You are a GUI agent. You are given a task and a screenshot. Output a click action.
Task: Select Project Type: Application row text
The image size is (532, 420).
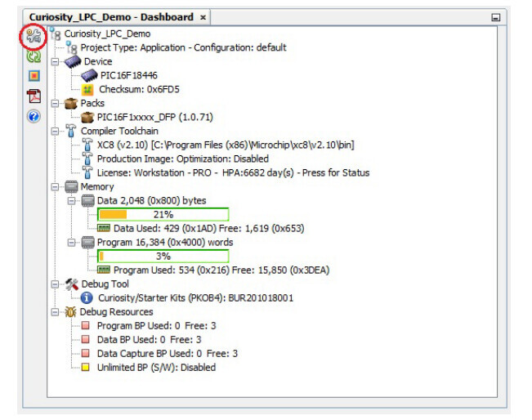point(184,48)
